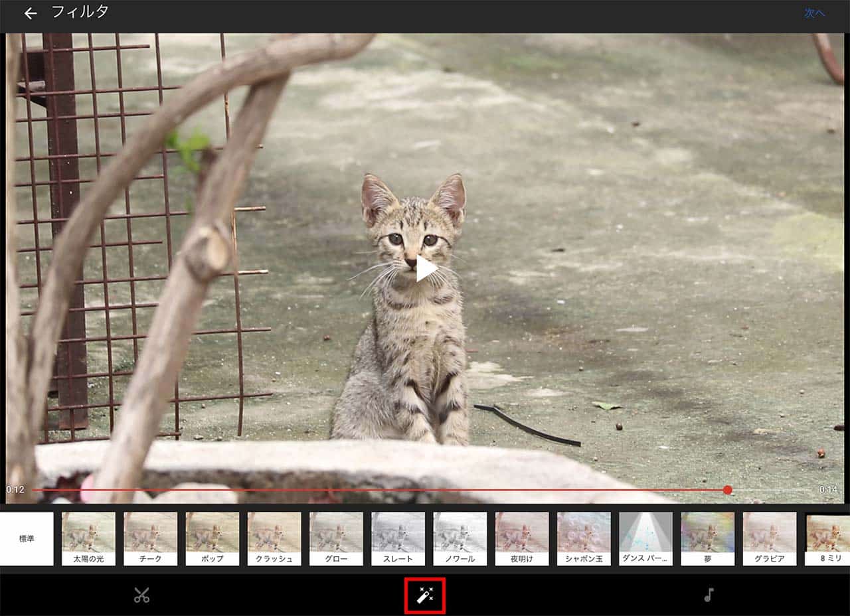Viewport: 850px width, 616px height.
Task: Apply the グラビア filter
Action: coord(770,538)
